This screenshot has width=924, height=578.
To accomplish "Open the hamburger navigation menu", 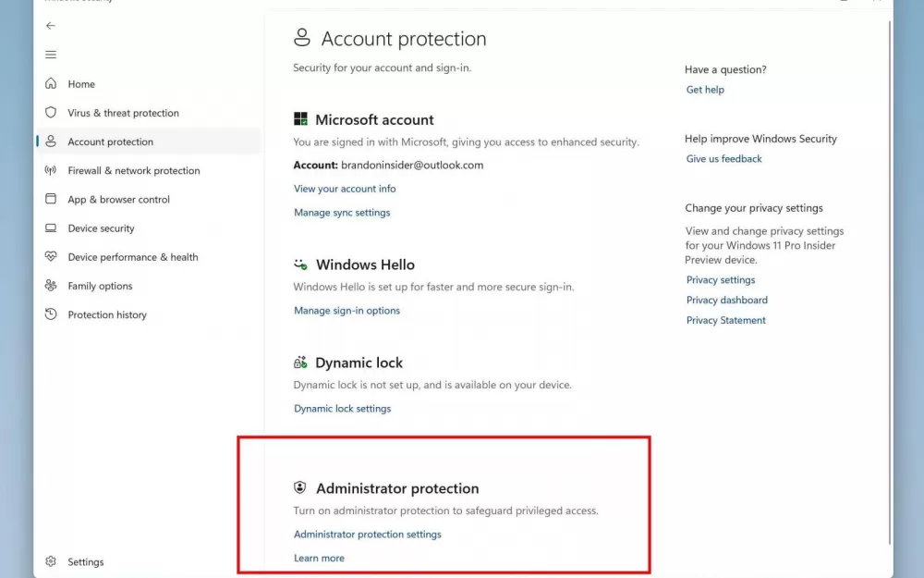I will point(51,55).
